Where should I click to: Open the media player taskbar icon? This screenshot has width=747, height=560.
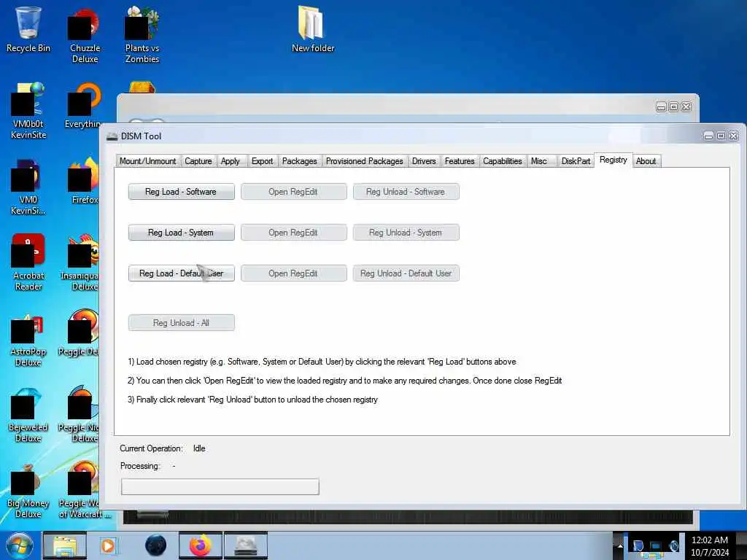click(109, 545)
